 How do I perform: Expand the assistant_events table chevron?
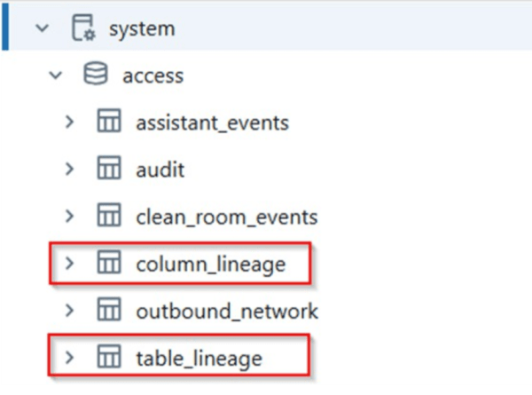(71, 122)
